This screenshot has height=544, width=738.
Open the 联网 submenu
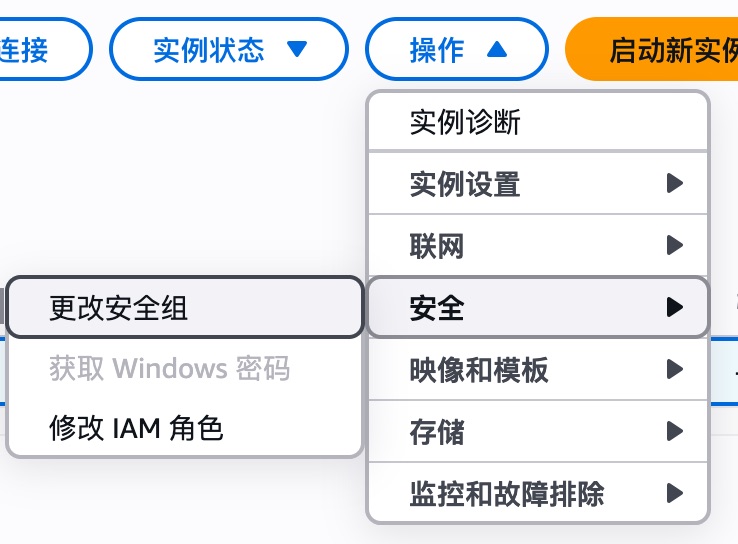(x=438, y=246)
